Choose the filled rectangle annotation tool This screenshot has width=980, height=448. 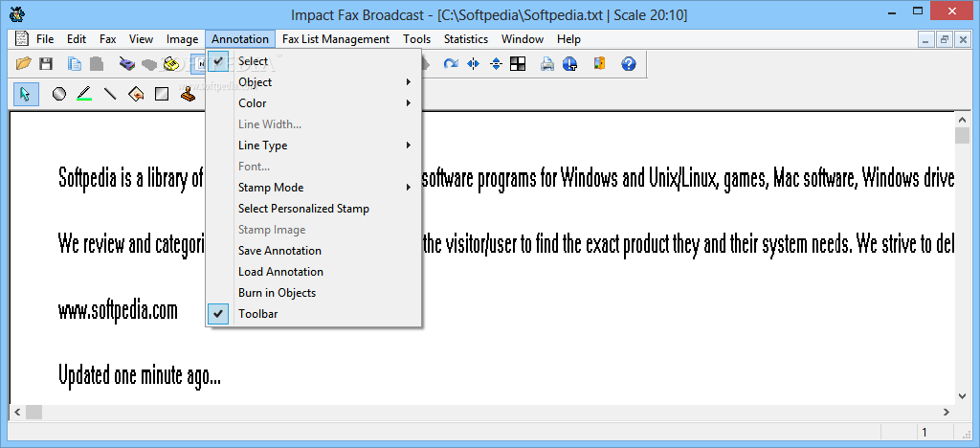(161, 94)
